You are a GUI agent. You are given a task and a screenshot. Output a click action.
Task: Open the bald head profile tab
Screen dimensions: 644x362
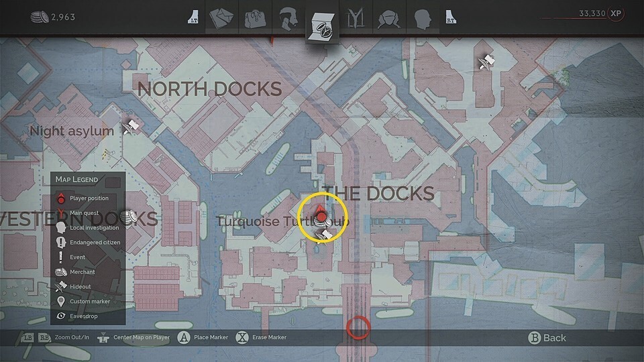(423, 19)
